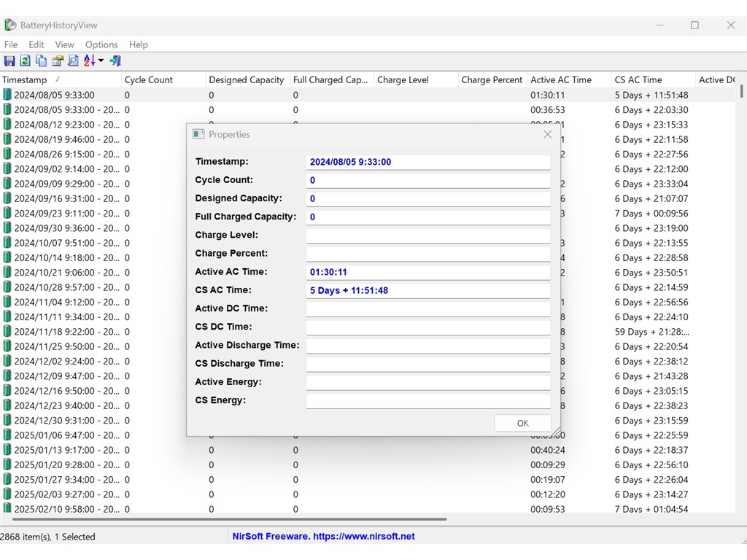This screenshot has height=560, width=747.
Task: Click the Refresh toolbar icon
Action: (x=25, y=61)
